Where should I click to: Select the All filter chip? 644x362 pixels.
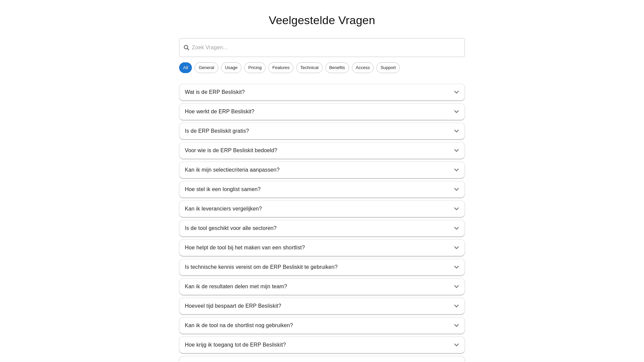click(185, 68)
